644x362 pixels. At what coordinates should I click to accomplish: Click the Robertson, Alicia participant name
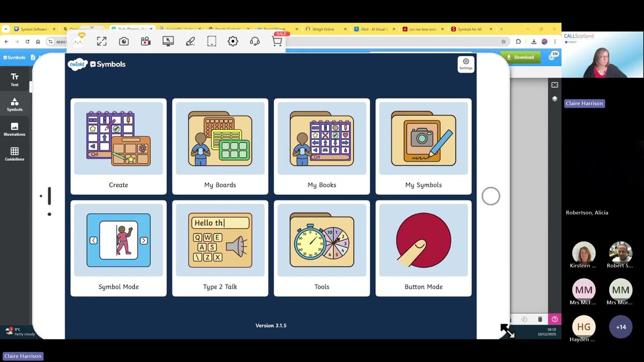[x=587, y=213]
